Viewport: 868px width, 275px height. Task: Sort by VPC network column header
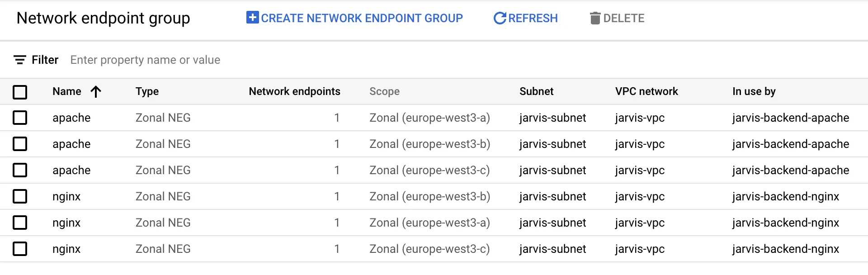point(646,91)
